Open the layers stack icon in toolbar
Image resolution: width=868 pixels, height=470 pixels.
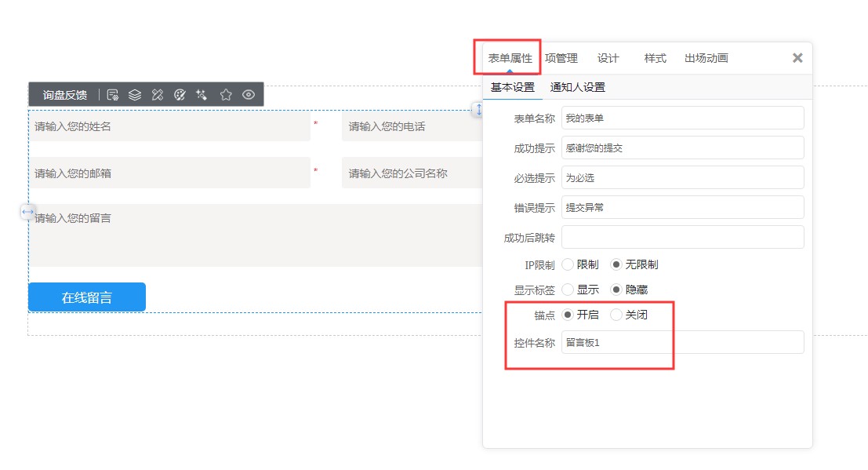135,95
